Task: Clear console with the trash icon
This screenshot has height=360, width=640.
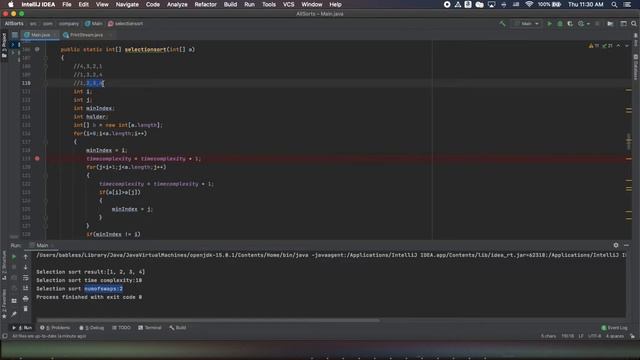Action: [25, 309]
